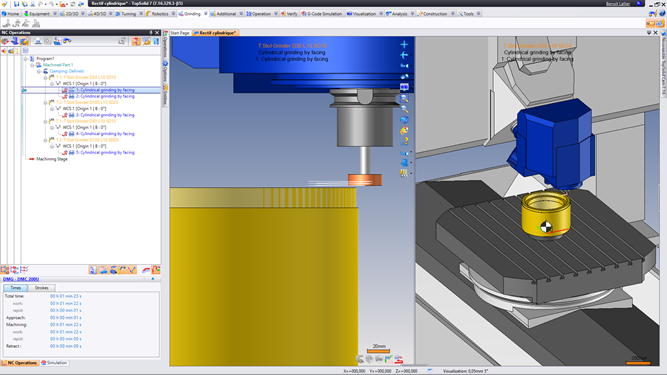Click the color palette icon in viewport toolbar
This screenshot has height=375, width=667.
pos(404,130)
